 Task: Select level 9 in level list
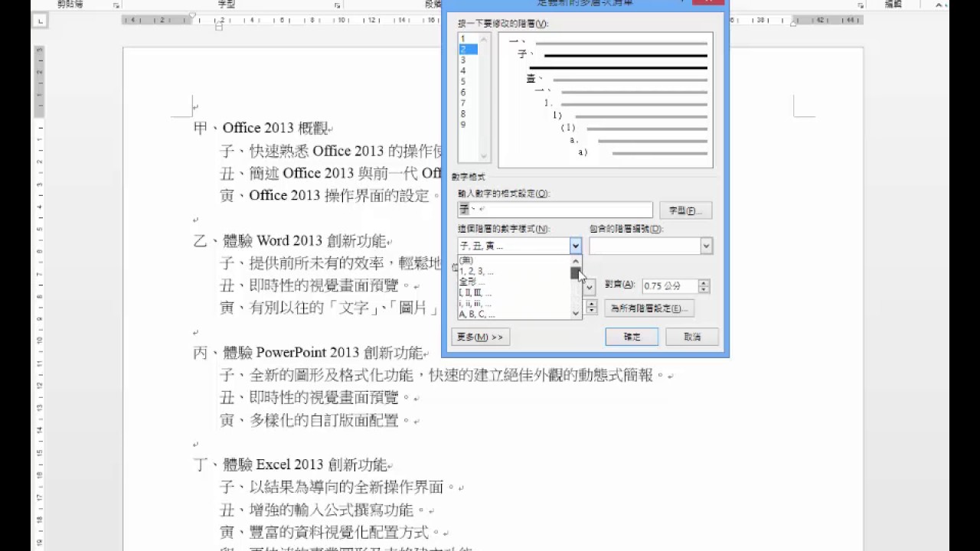[x=468, y=124]
